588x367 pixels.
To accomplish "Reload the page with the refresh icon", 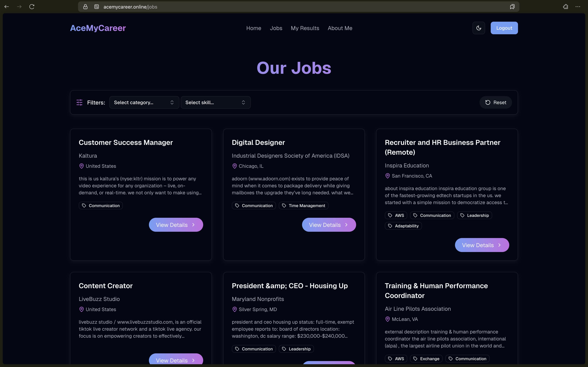I will pyautogui.click(x=32, y=7).
